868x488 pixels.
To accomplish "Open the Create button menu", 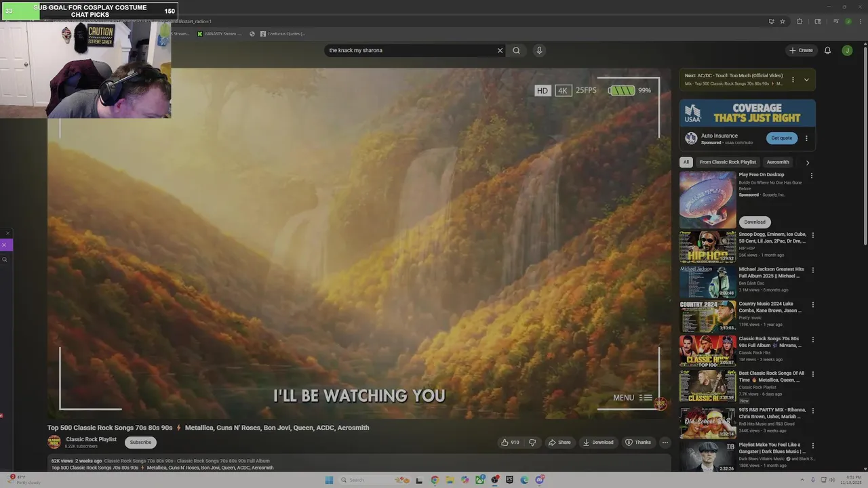I will [x=801, y=50].
